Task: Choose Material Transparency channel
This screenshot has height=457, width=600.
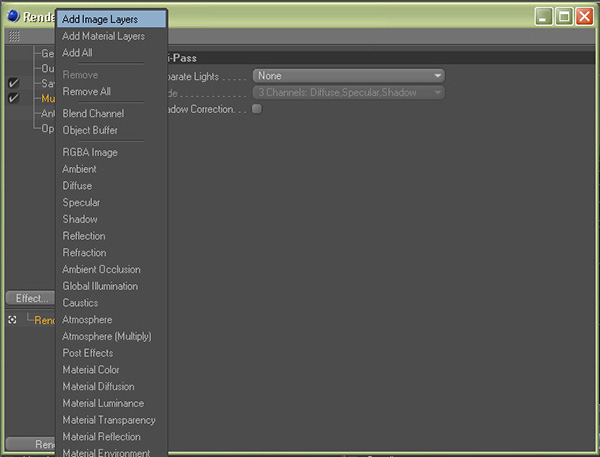Action: point(111,420)
